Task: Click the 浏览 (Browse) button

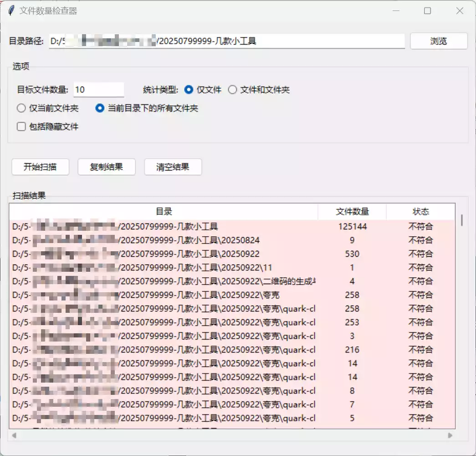Action: (x=438, y=41)
